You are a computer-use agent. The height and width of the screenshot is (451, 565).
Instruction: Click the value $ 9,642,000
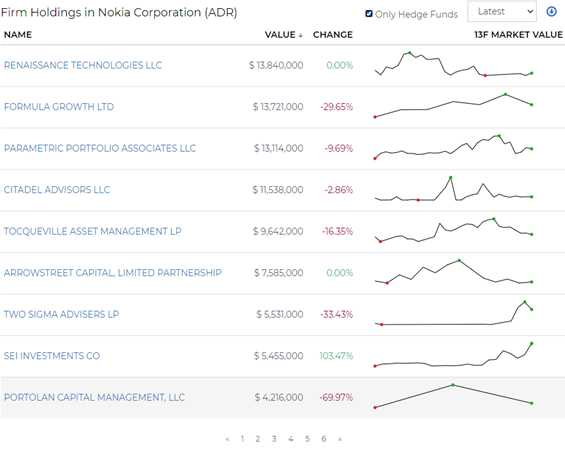[278, 231]
